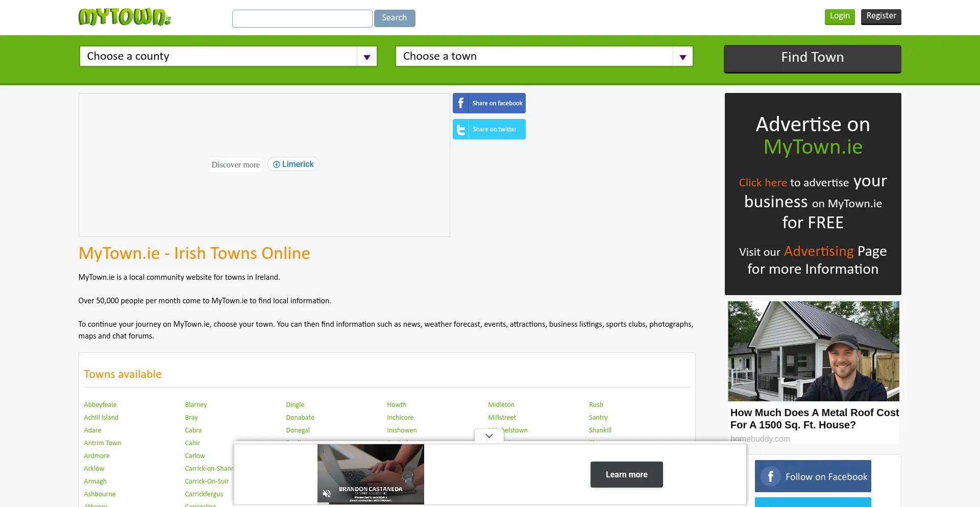
Task: Focus the search text field
Action: [x=302, y=18]
